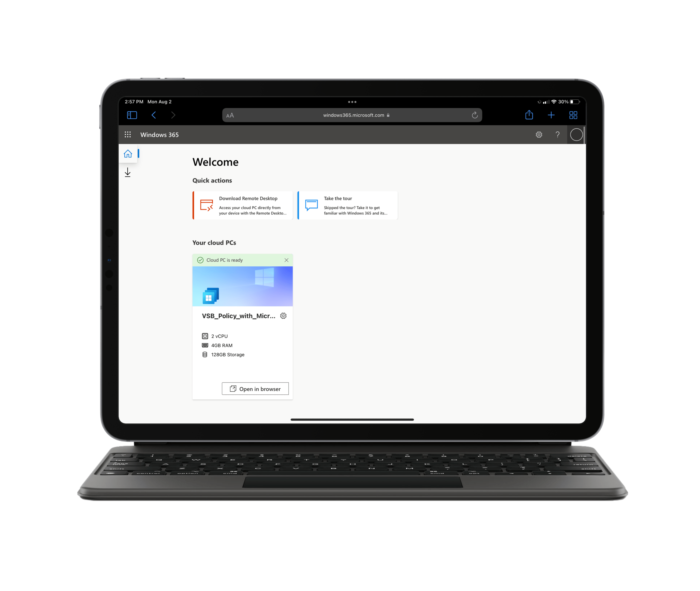The image size is (700, 591).
Task: Click the Windows 365 app grid launcher
Action: [x=128, y=134]
